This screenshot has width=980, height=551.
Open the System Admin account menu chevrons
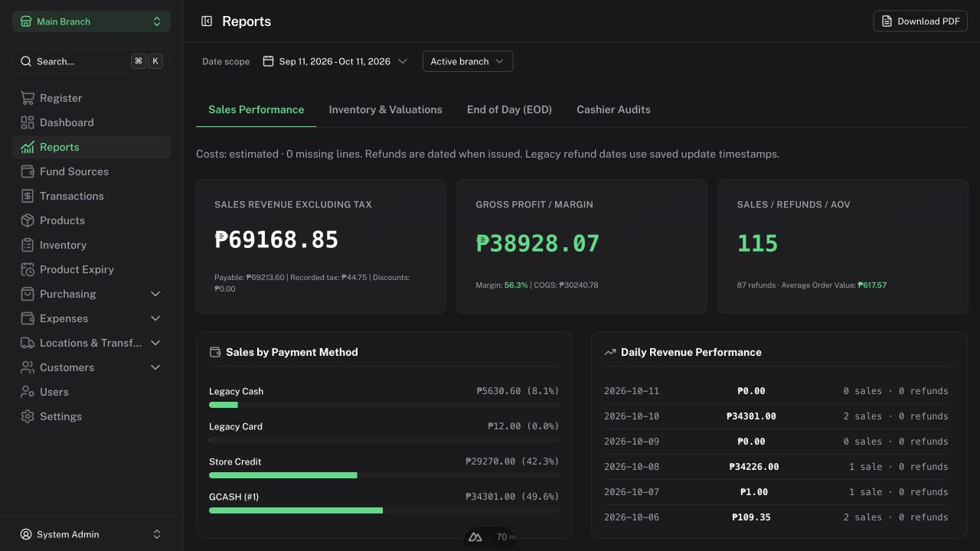(157, 534)
